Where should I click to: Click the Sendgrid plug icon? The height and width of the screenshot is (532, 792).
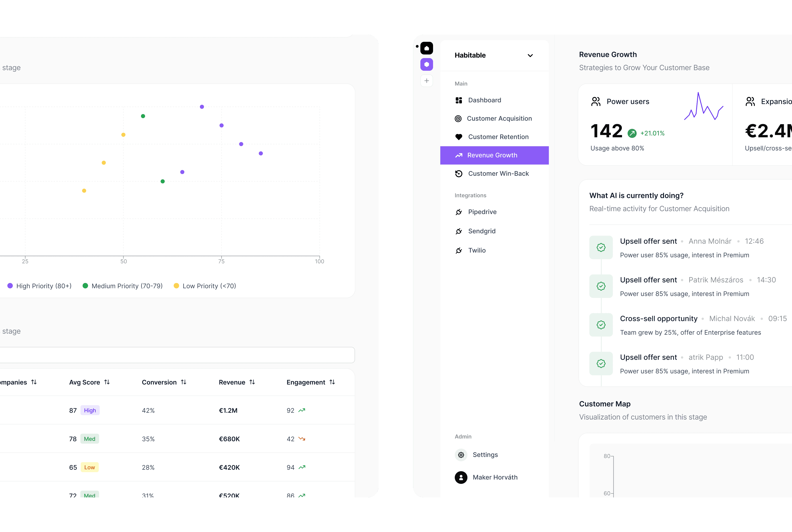coord(459,231)
